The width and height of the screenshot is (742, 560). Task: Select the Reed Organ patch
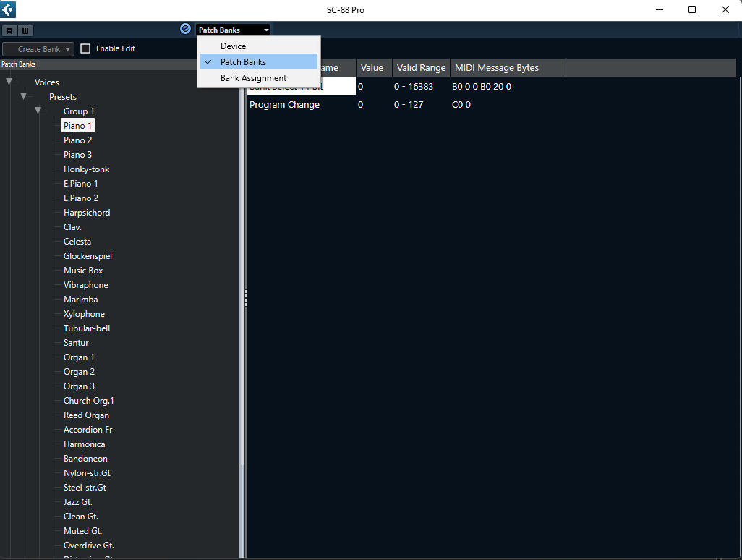click(86, 415)
